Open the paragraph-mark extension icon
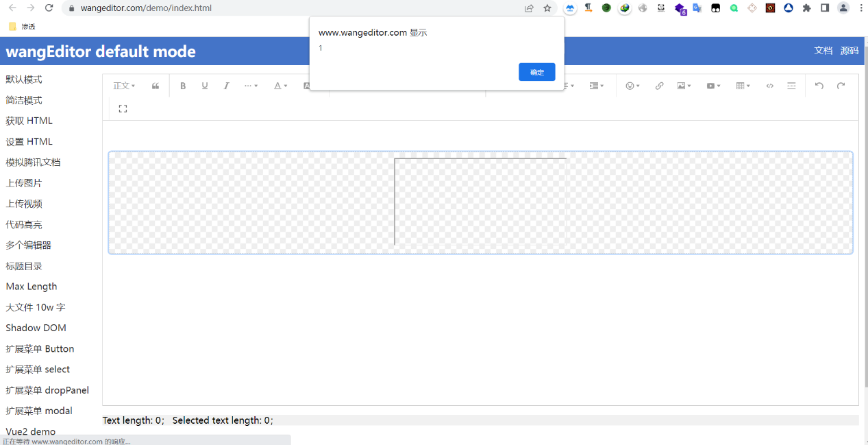868x445 pixels. click(x=588, y=8)
